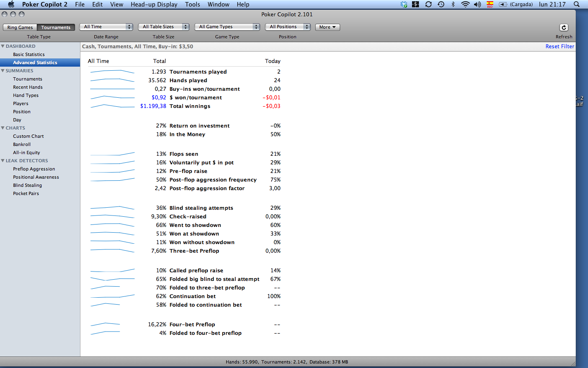This screenshot has height=368, width=588.
Task: Click the Wi-Fi status icon
Action: 465,4
